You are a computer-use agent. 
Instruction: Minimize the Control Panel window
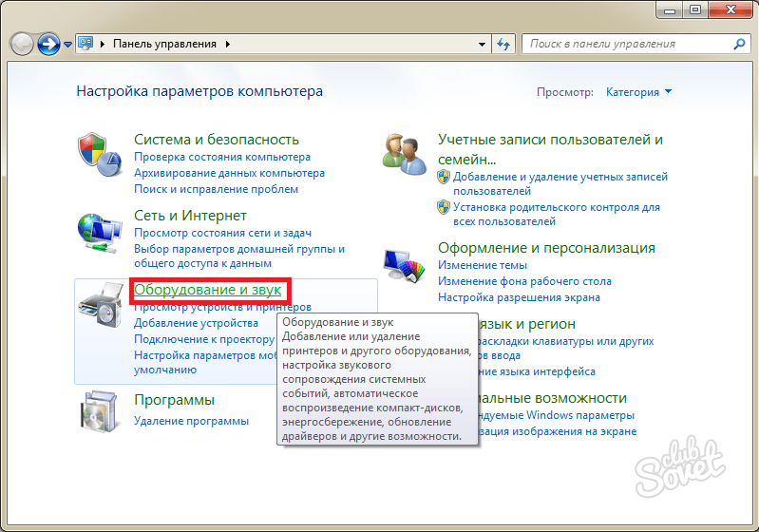point(671,9)
